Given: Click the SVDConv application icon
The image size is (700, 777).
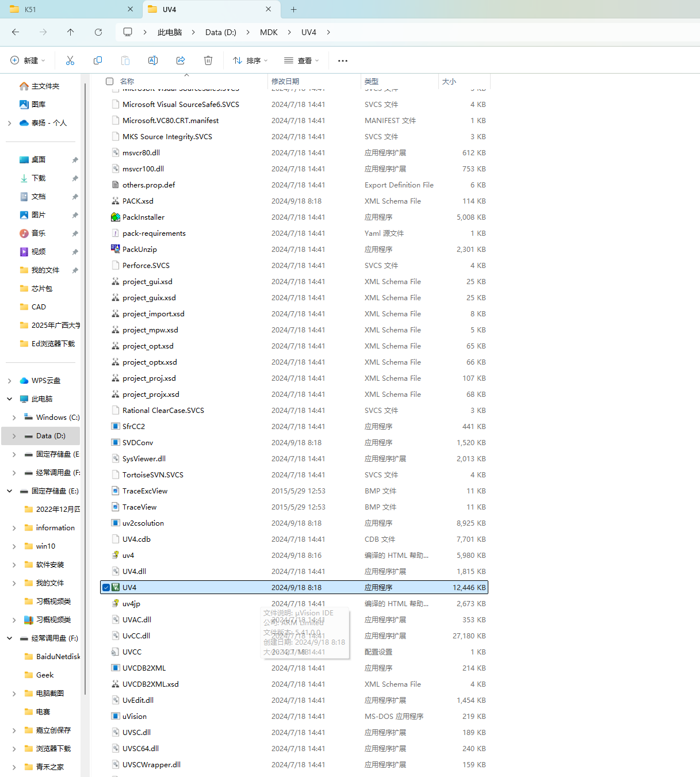Looking at the screenshot, I should click(116, 442).
